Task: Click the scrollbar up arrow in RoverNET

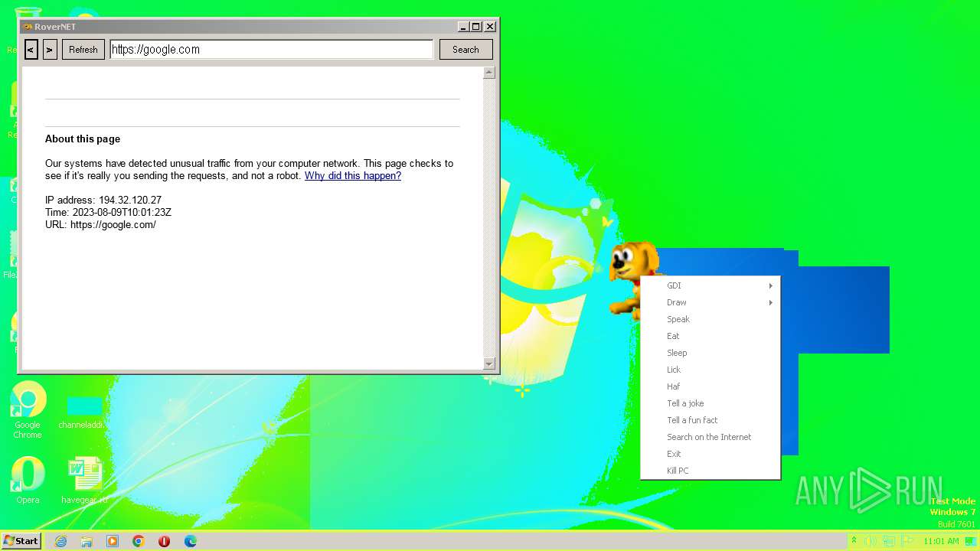Action: (489, 73)
